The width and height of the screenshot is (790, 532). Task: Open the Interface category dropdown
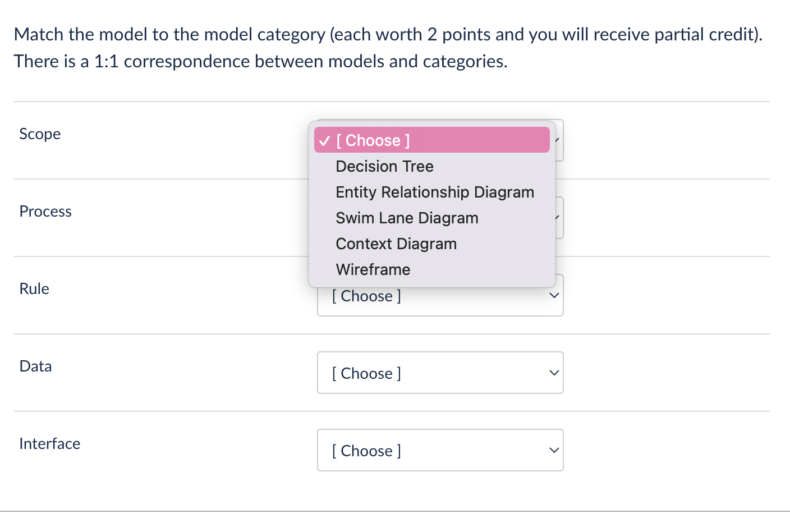440,450
